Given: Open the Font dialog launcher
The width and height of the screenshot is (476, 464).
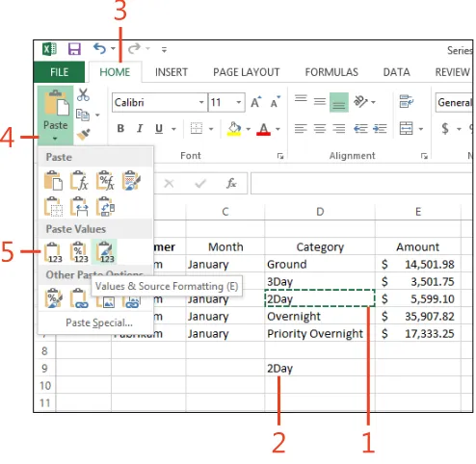Looking at the screenshot, I should click(x=280, y=156).
